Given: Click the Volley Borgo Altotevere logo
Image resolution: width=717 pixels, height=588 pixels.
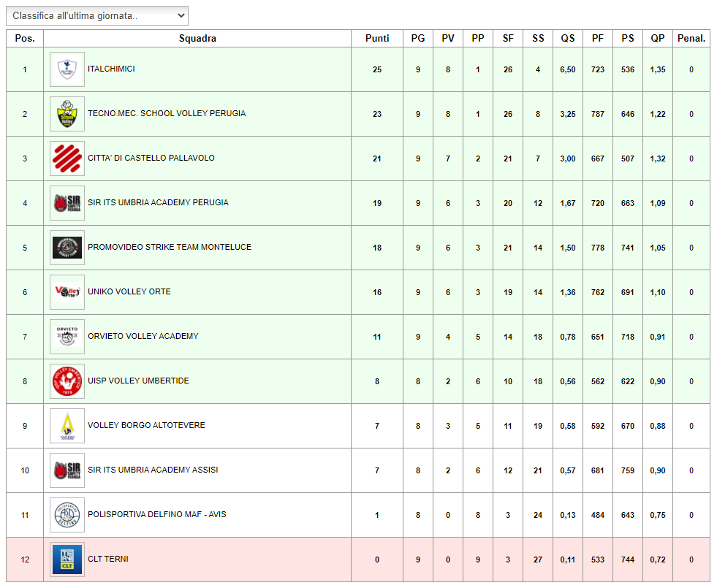Looking at the screenshot, I should click(x=67, y=426).
